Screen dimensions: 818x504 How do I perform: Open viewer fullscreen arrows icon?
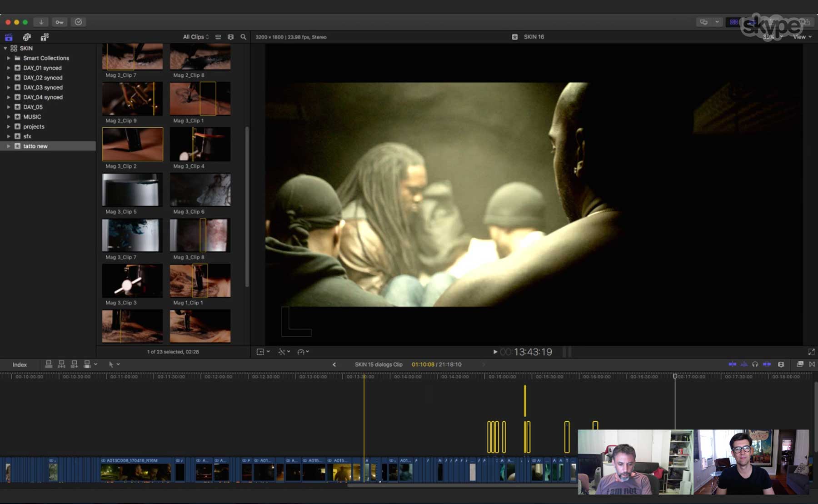(811, 352)
